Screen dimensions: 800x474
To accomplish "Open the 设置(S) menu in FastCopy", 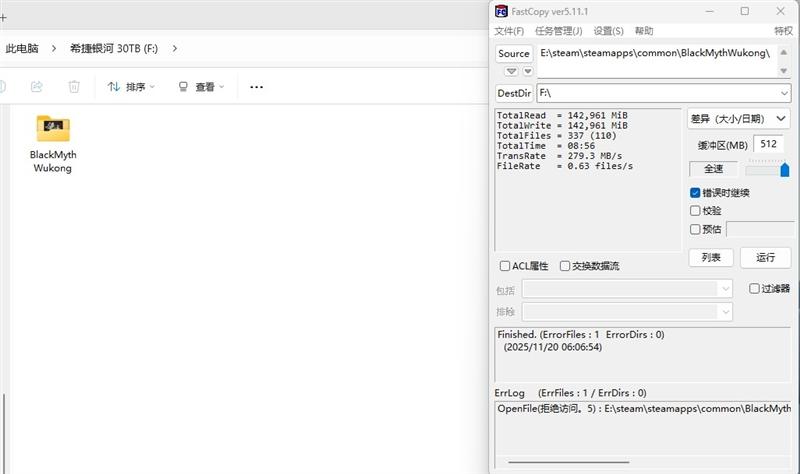I will [608, 31].
